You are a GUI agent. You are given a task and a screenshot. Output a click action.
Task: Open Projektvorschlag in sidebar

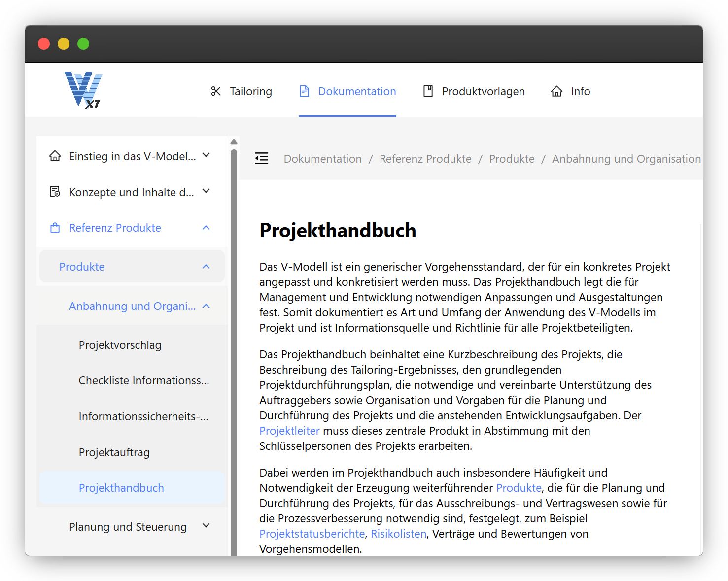click(132, 345)
